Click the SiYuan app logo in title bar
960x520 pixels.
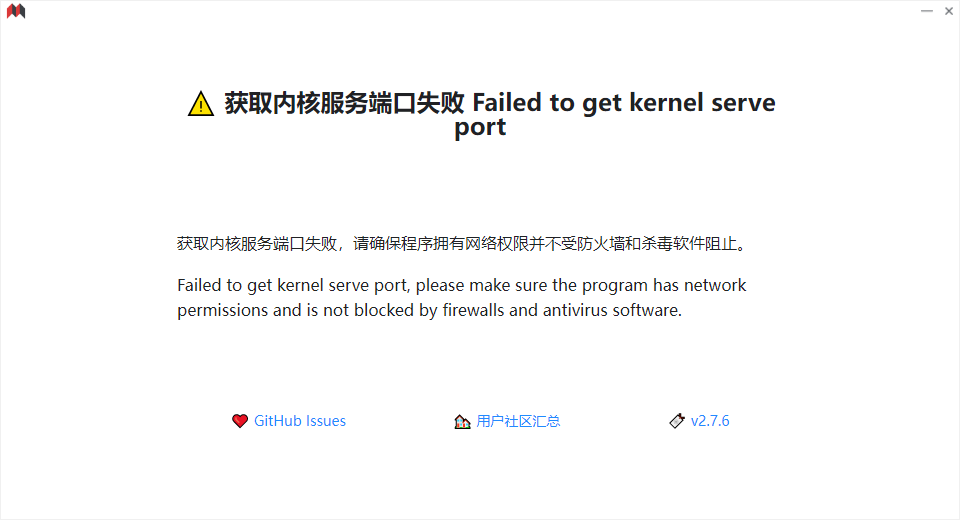click(15, 11)
